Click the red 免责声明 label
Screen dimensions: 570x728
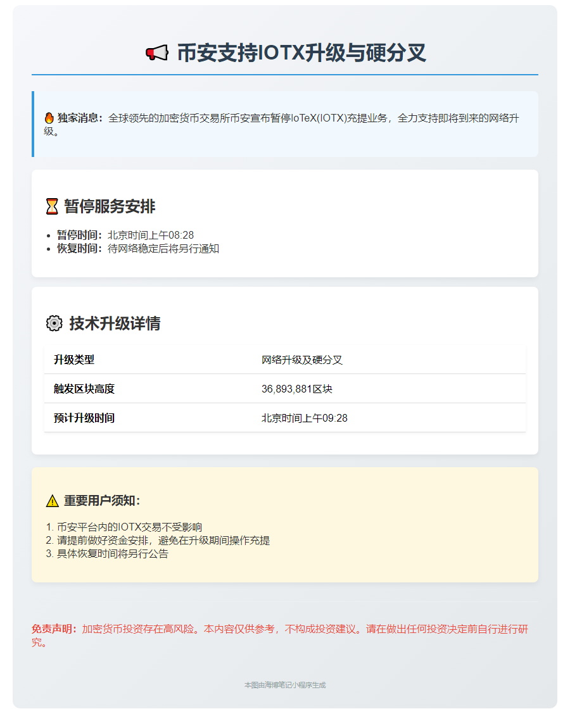(x=54, y=630)
